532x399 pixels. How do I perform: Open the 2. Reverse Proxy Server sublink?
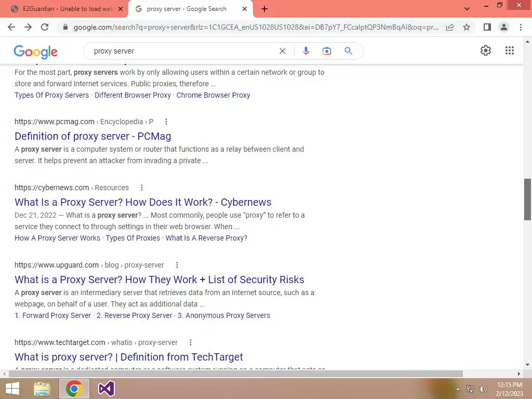coord(135,315)
